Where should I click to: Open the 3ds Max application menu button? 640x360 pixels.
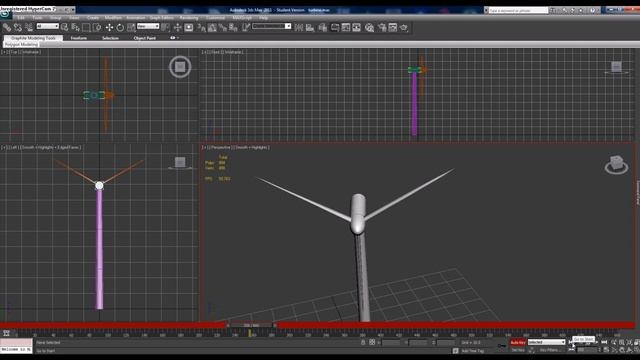click(x=5, y=13)
